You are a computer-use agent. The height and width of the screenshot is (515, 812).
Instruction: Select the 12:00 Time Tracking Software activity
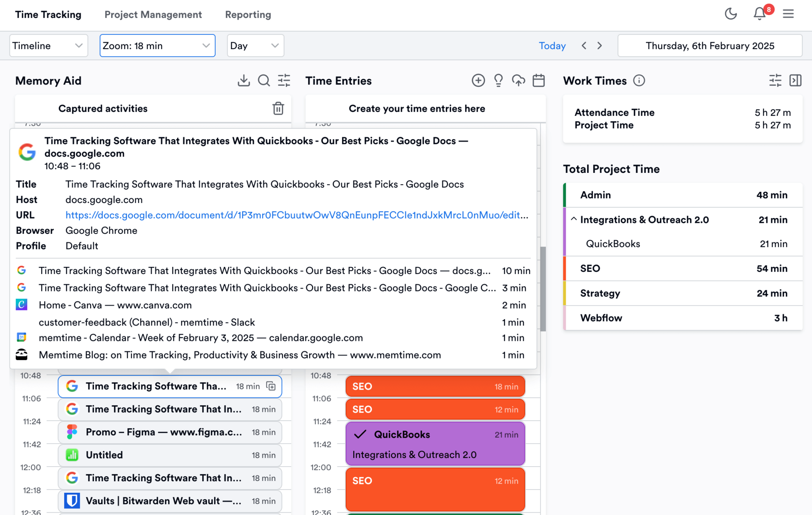pyautogui.click(x=170, y=478)
